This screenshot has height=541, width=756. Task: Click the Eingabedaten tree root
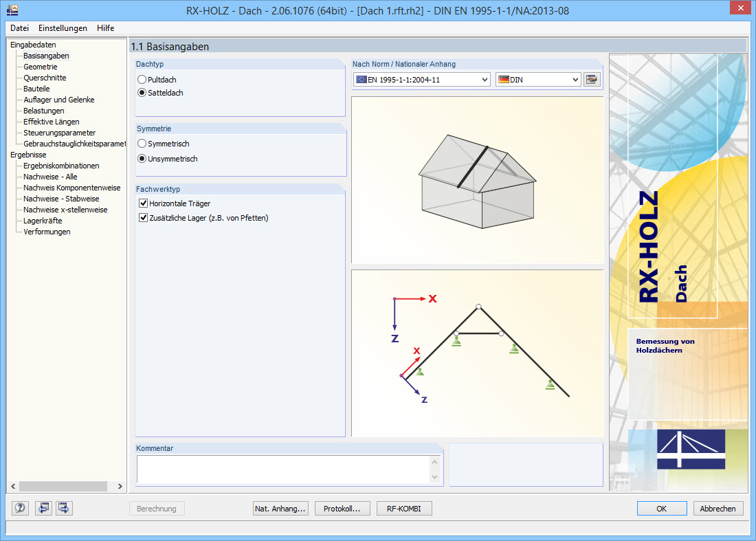tap(33, 45)
